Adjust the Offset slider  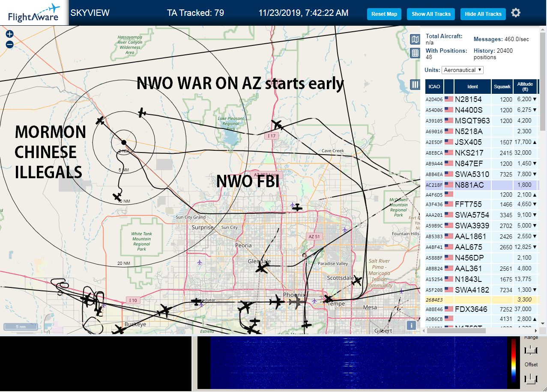[531, 379]
